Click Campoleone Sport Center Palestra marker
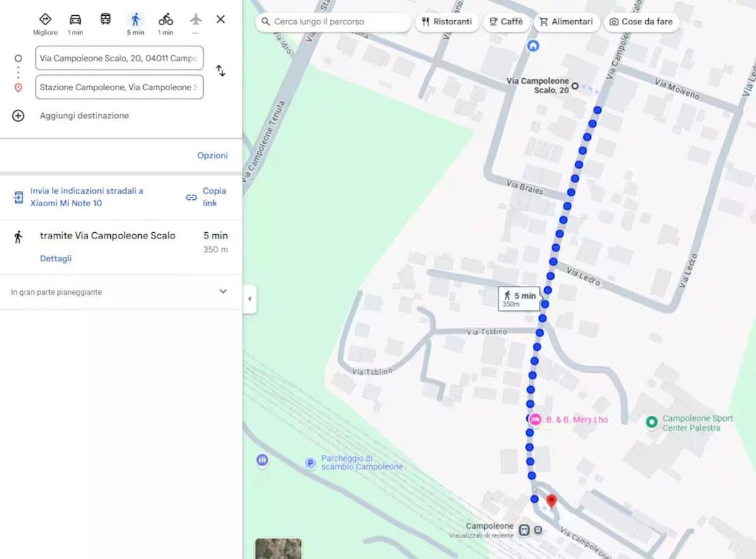The width and height of the screenshot is (756, 559). click(652, 421)
